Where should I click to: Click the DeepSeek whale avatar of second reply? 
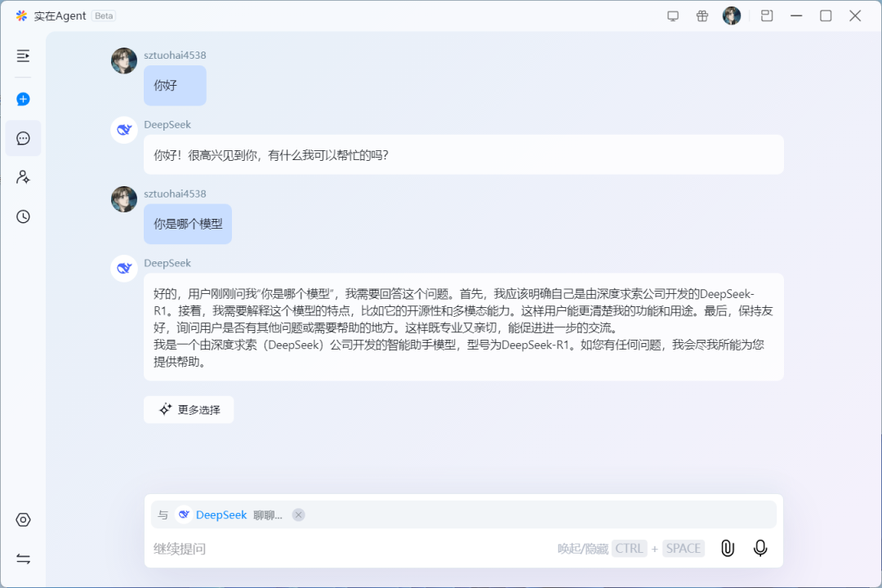coord(124,269)
